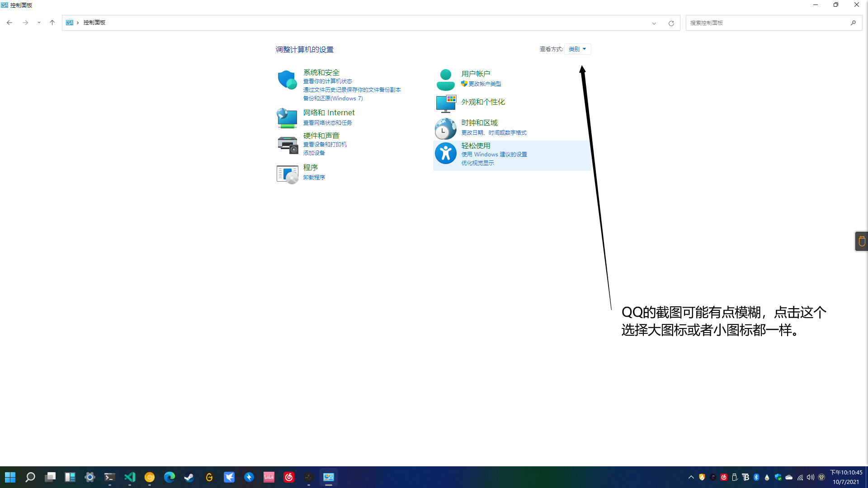The width and height of the screenshot is (868, 488).
Task: Click the refresh button in address bar
Action: click(x=671, y=23)
